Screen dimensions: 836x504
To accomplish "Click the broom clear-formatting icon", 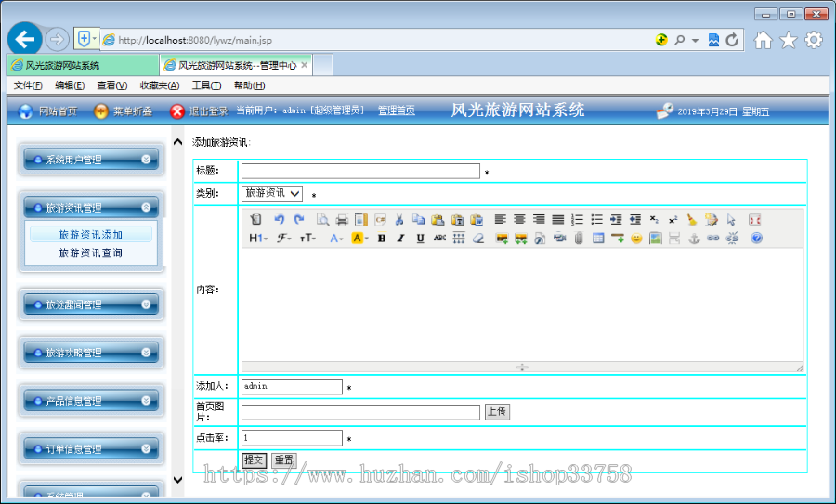I will pyautogui.click(x=692, y=219).
